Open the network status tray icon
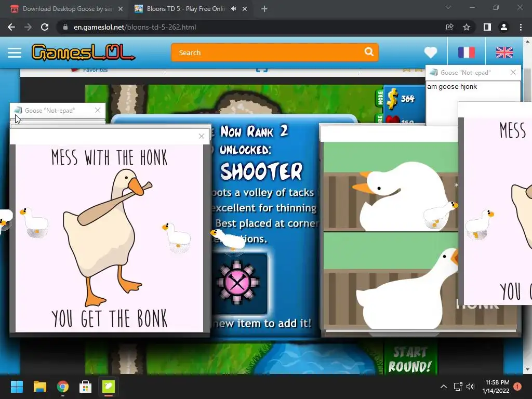Screen dimensions: 532x399 click(x=458, y=387)
